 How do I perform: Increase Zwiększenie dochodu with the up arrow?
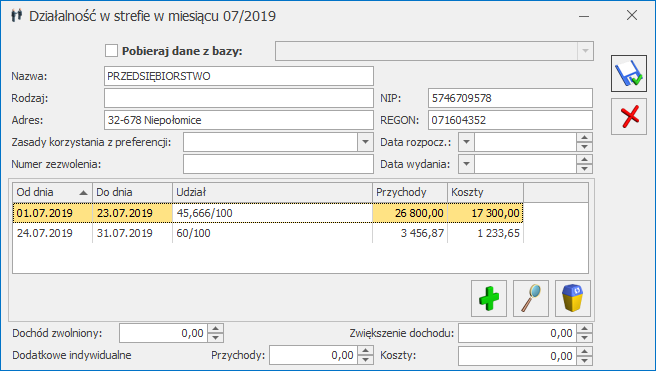584,329
